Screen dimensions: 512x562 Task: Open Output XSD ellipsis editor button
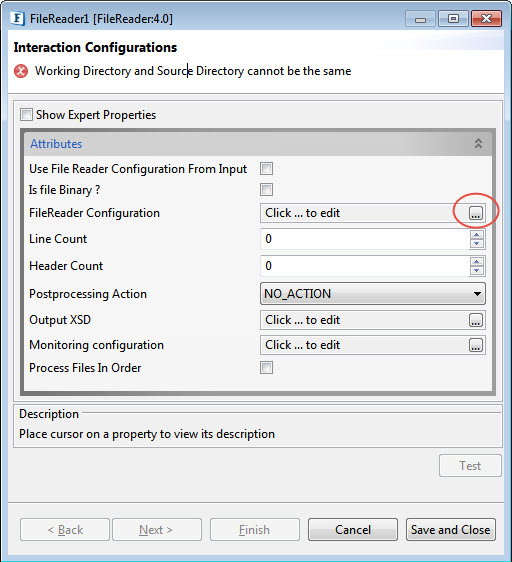(475, 320)
